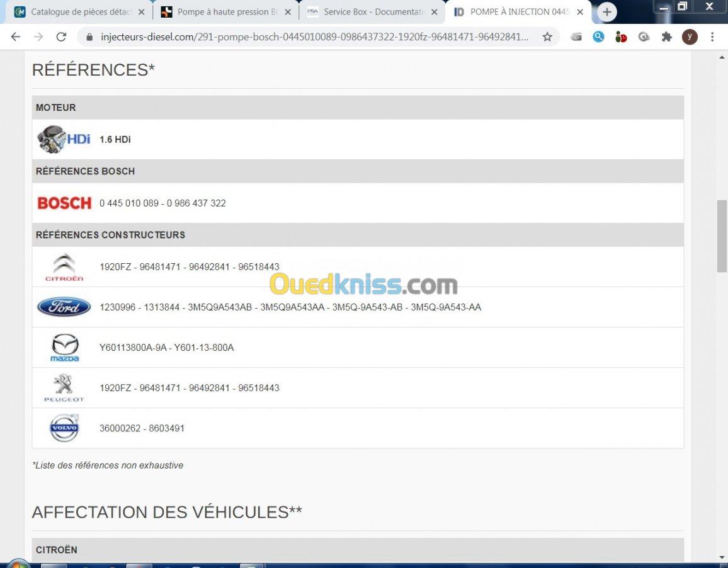The image size is (728, 568).
Task: Click the page vertical scrollbar thumb
Action: (x=722, y=236)
